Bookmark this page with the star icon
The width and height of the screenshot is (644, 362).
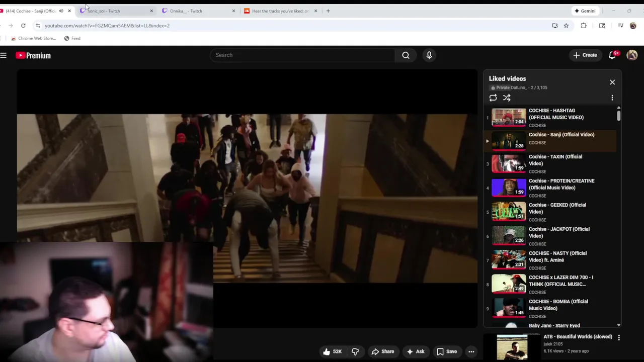click(x=566, y=26)
